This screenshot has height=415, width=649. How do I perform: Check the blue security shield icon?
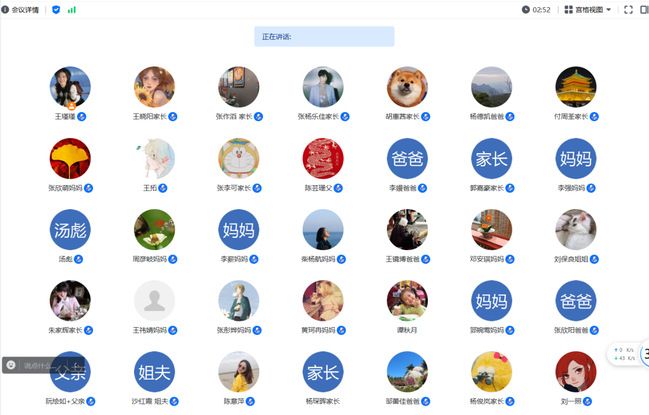point(56,10)
